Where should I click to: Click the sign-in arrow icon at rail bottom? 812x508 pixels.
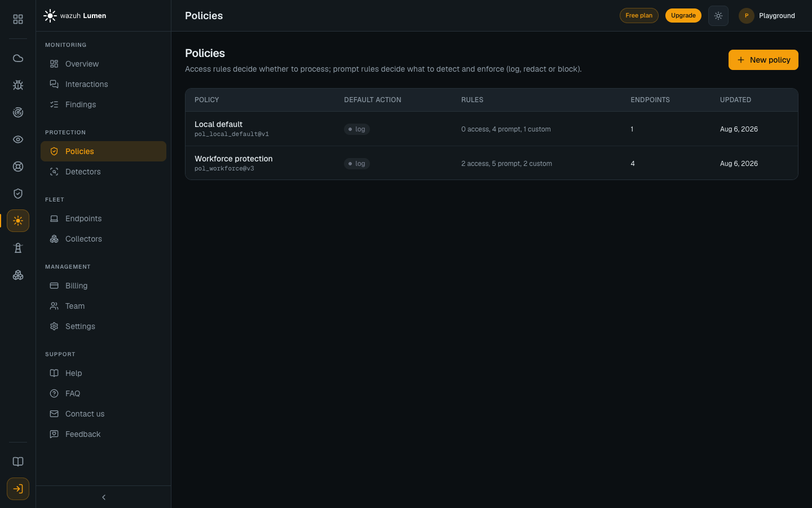tap(18, 489)
